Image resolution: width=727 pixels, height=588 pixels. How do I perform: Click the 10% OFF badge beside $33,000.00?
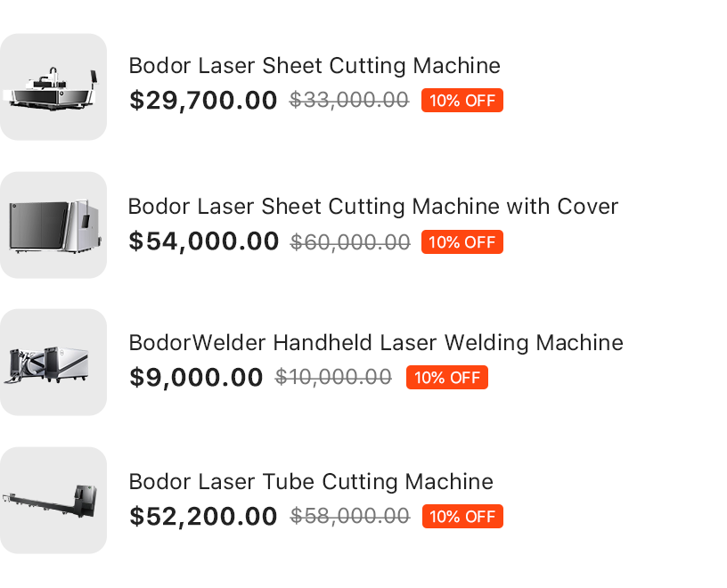pos(462,101)
